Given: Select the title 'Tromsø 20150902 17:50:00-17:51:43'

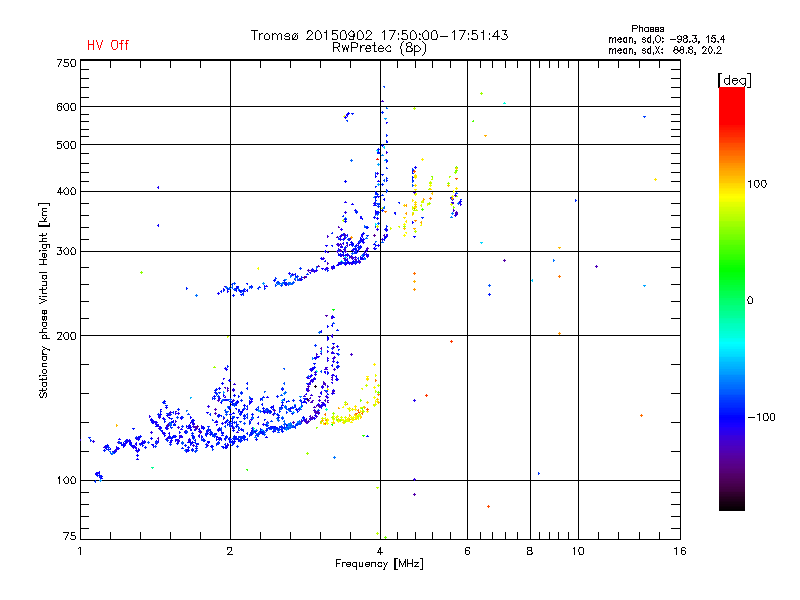Looking at the screenshot, I should pos(379,35).
